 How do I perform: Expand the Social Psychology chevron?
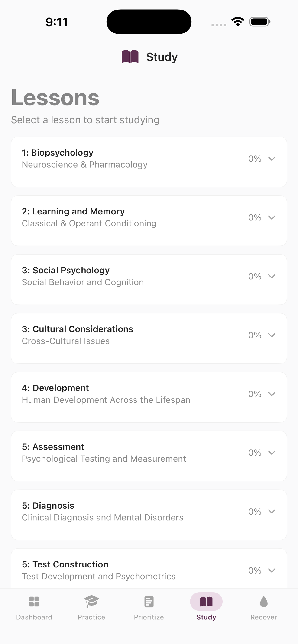click(272, 276)
